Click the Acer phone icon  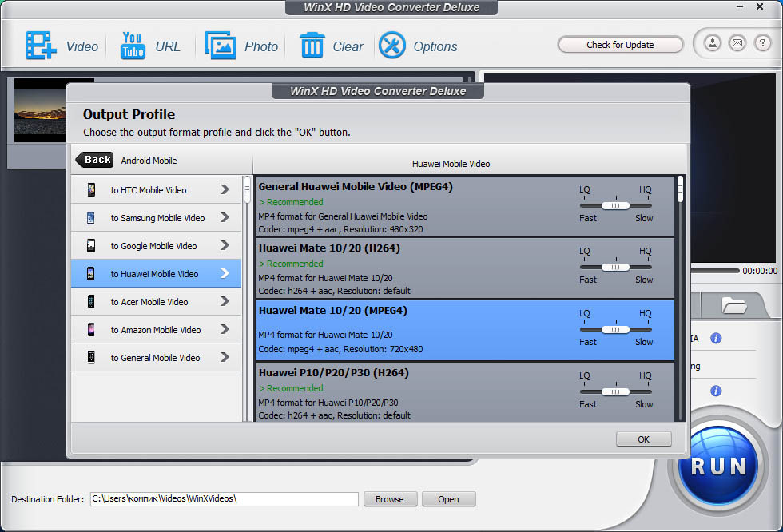tap(91, 301)
